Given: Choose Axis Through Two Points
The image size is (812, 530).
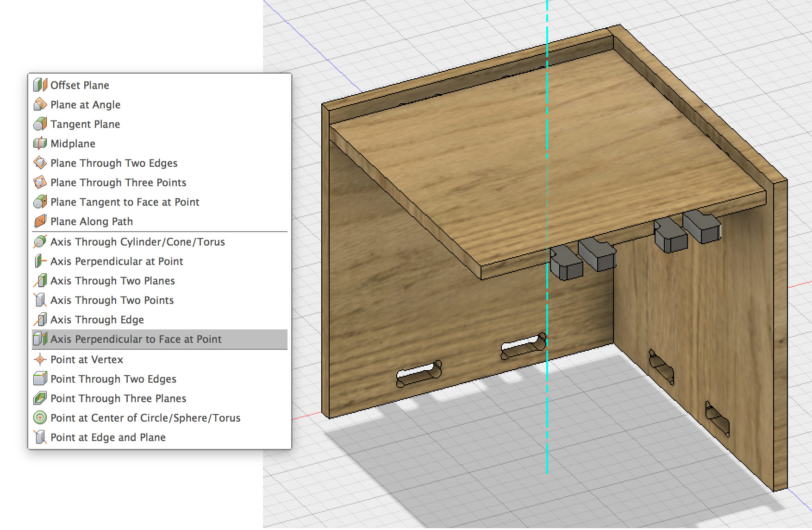Looking at the screenshot, I should (x=112, y=300).
